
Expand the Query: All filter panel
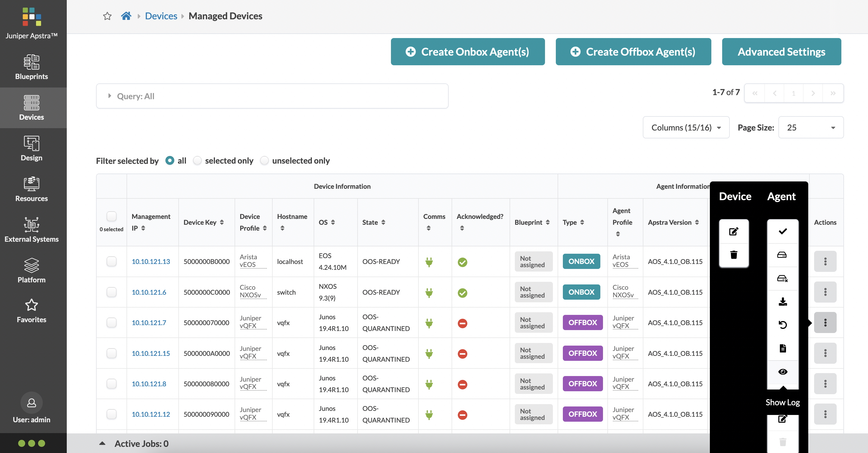coord(272,96)
